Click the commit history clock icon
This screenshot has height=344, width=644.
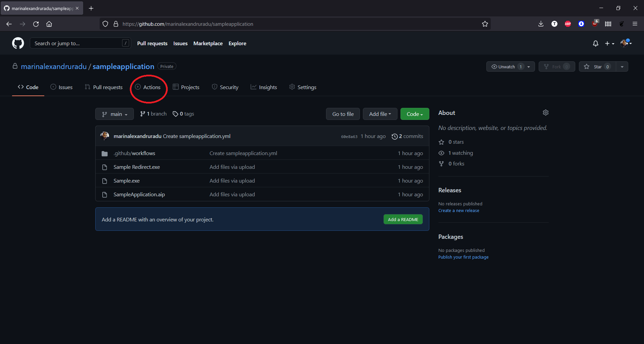[x=395, y=136]
